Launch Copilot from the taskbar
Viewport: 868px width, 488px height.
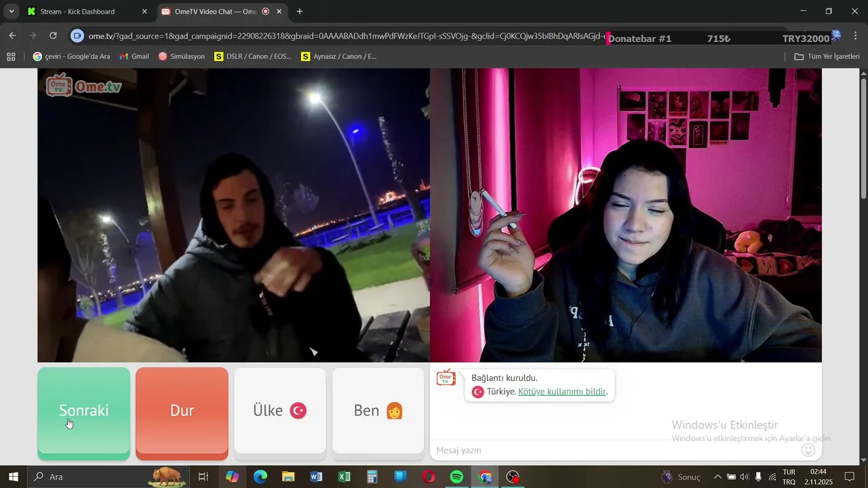pyautogui.click(x=232, y=476)
